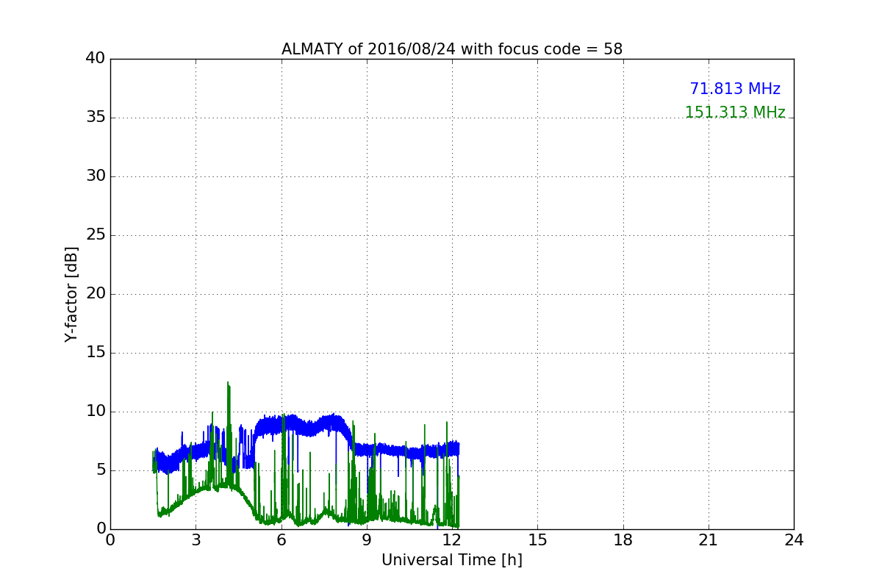Click the x-axis tick label '24'
Viewport: 882px width, 588px height.
(x=794, y=539)
